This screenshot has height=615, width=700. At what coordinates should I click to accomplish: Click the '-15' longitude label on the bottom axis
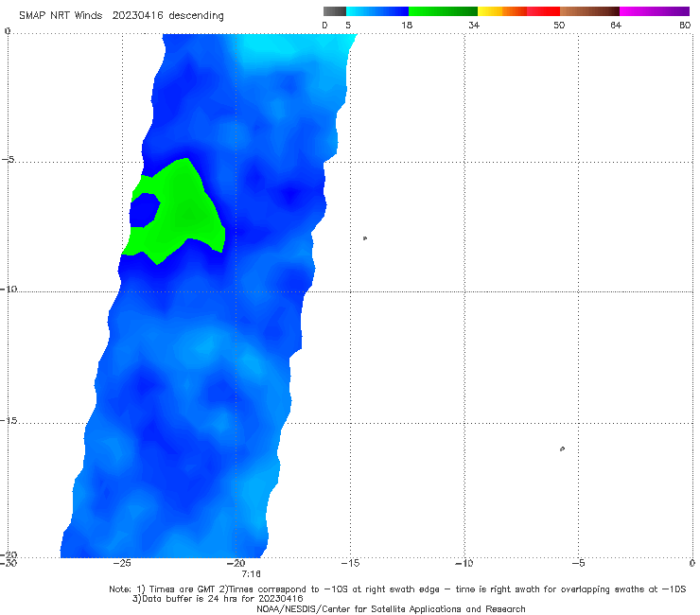pos(350,563)
